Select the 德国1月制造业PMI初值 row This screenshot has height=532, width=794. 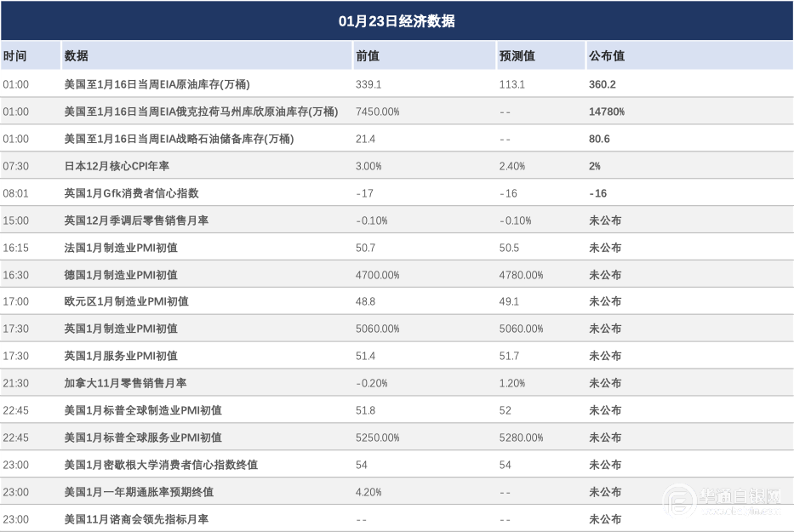pyautogui.click(x=121, y=275)
